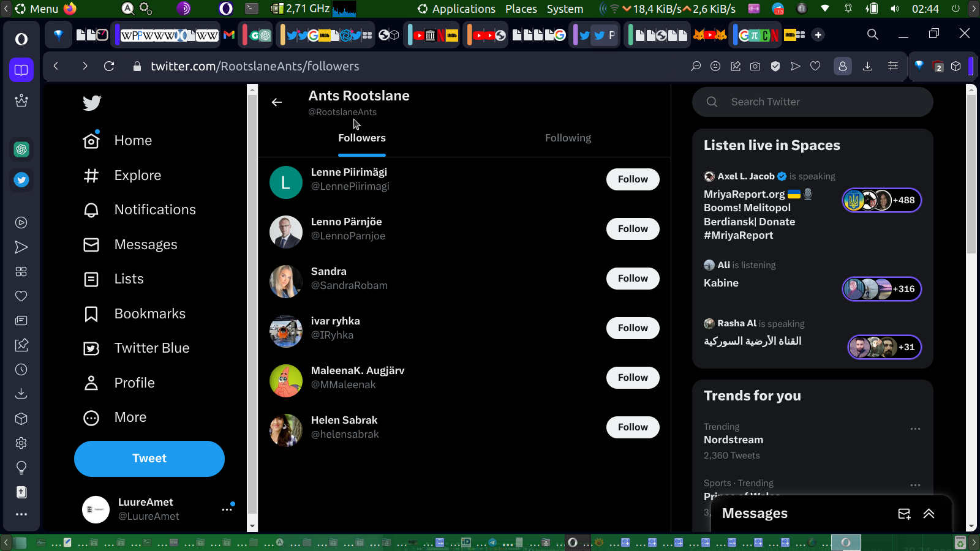This screenshot has width=980, height=551.
Task: Click the Search Twitter field
Action: pos(813,102)
